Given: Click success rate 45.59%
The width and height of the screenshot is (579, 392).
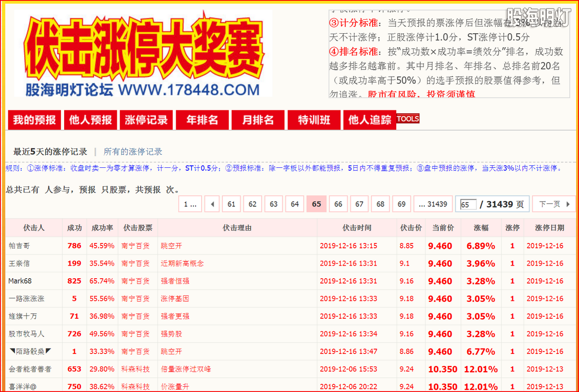Looking at the screenshot, I should click(102, 246).
